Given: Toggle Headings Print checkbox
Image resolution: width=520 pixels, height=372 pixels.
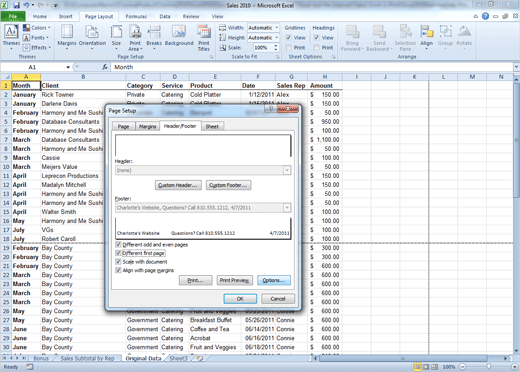Looking at the screenshot, I should [x=317, y=48].
